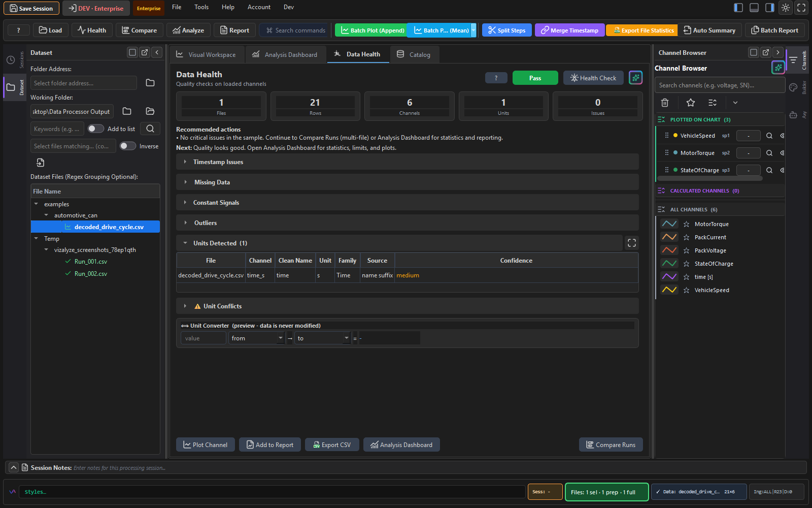Screen dimensions: 812x508
Task: Star the StateOfCharge channel in All Channels
Action: point(686,264)
